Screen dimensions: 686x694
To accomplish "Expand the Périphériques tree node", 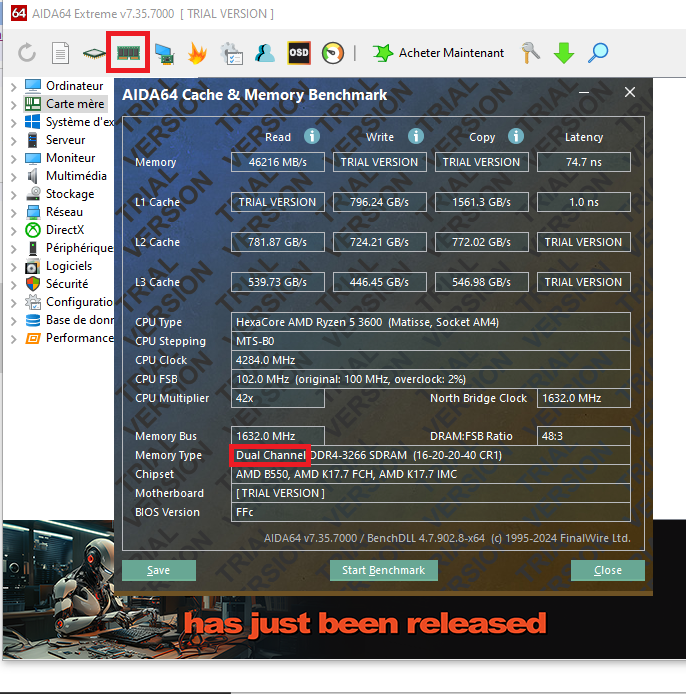I will point(14,249).
